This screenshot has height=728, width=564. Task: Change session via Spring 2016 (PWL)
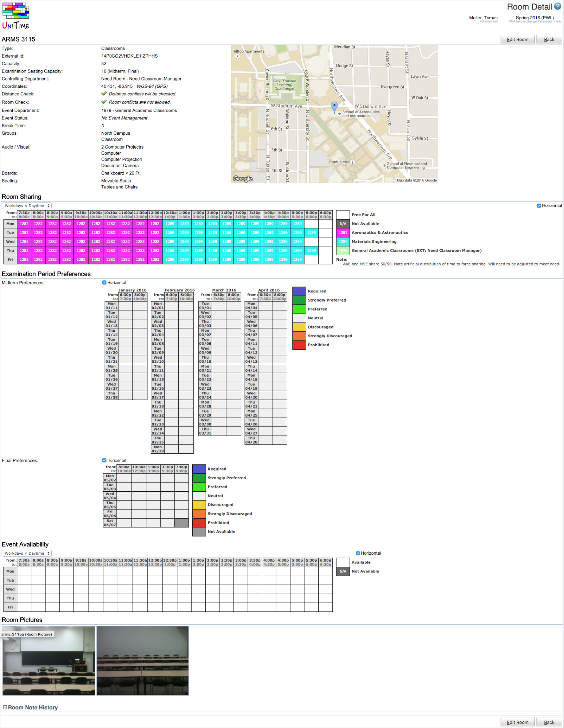(535, 18)
